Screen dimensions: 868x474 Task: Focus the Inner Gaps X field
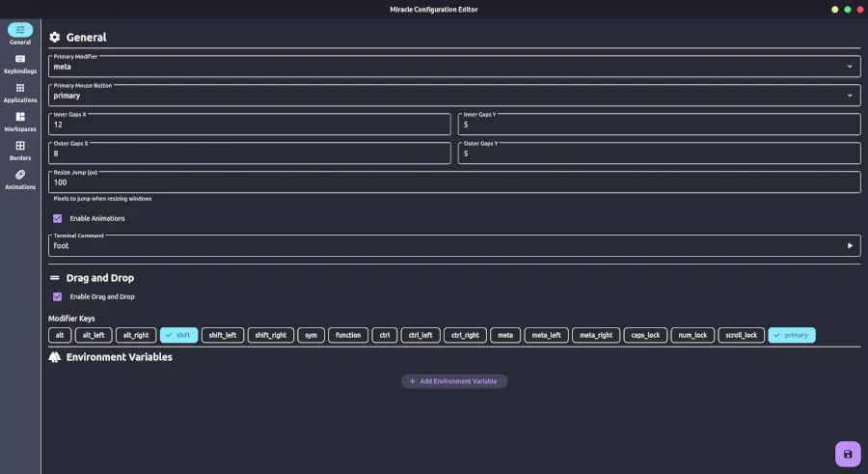pos(249,125)
